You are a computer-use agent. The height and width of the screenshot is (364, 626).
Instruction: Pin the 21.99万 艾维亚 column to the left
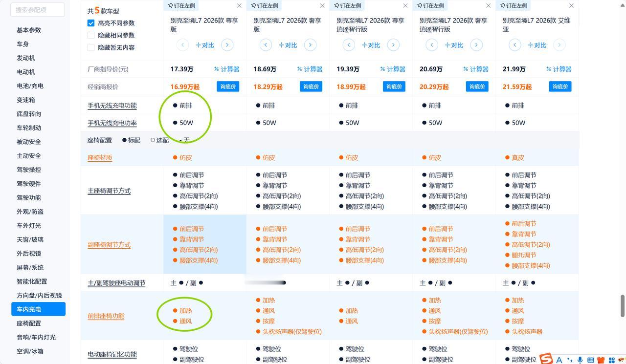point(514,5)
